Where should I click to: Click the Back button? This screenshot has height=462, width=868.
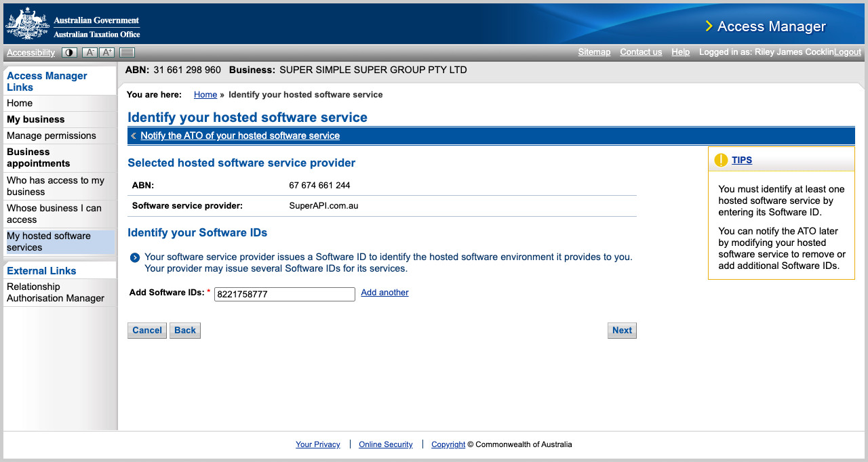pyautogui.click(x=185, y=331)
